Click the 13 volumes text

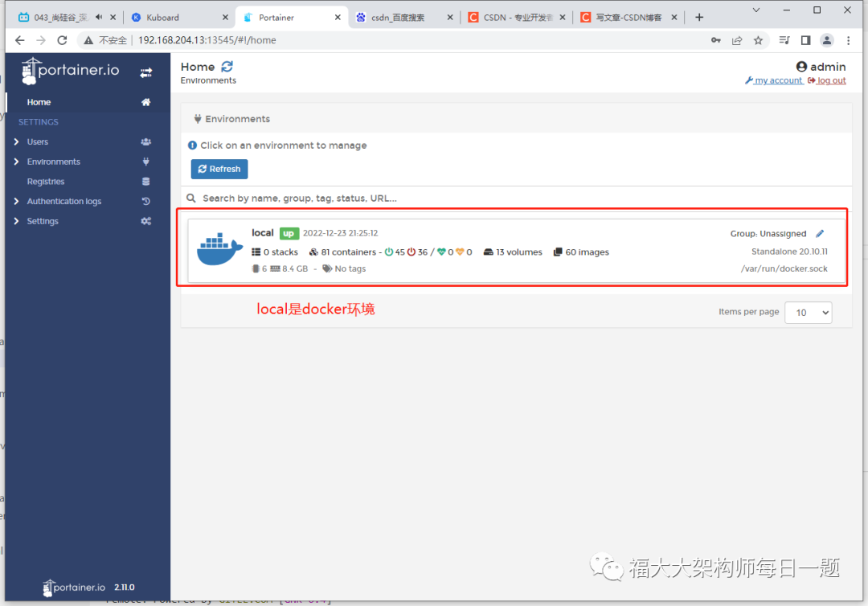click(x=518, y=252)
